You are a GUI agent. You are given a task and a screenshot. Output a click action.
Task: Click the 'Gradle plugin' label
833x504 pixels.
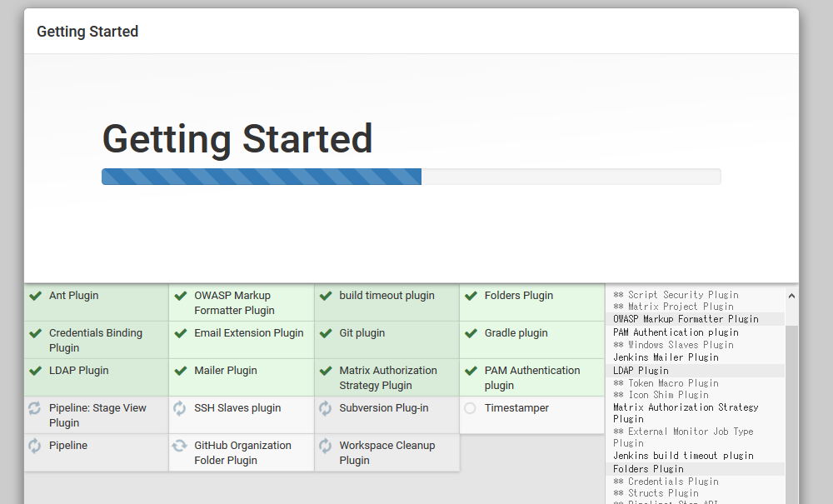tap(516, 333)
